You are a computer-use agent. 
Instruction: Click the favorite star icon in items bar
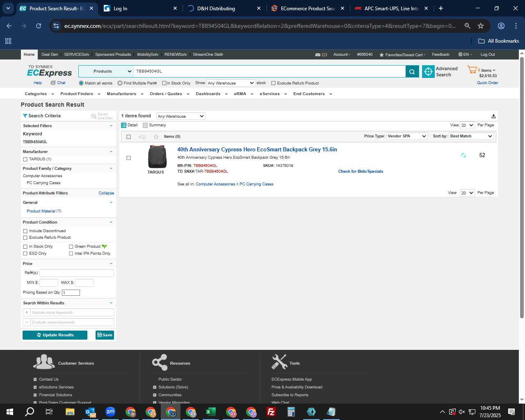pos(156,137)
